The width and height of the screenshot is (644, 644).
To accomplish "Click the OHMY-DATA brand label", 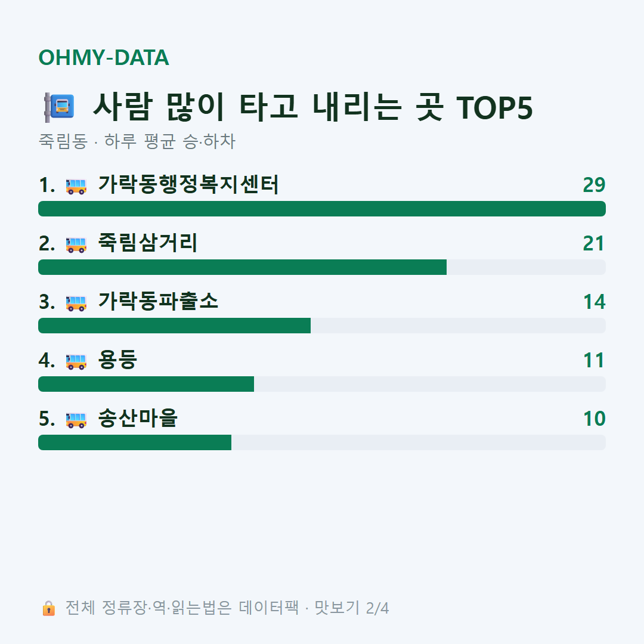I will pyautogui.click(x=104, y=57).
